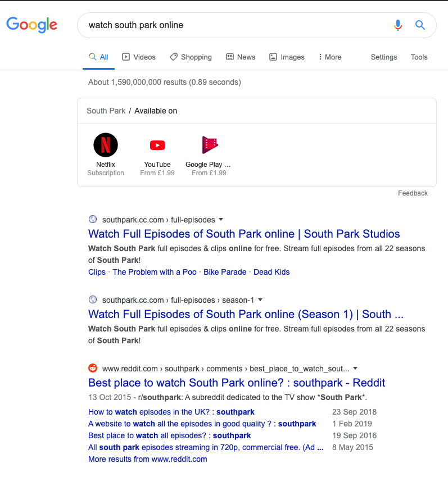Open the More search filters menu
This screenshot has height=477, width=448.
(x=330, y=57)
